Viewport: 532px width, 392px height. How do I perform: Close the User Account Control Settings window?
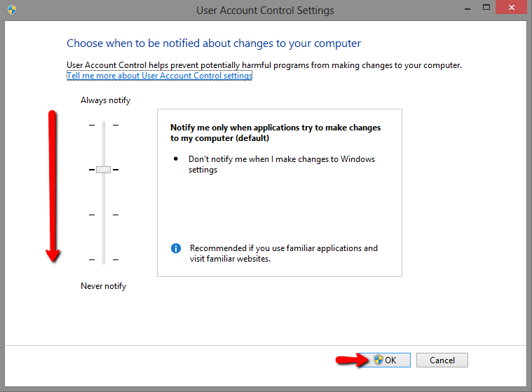[512, 7]
